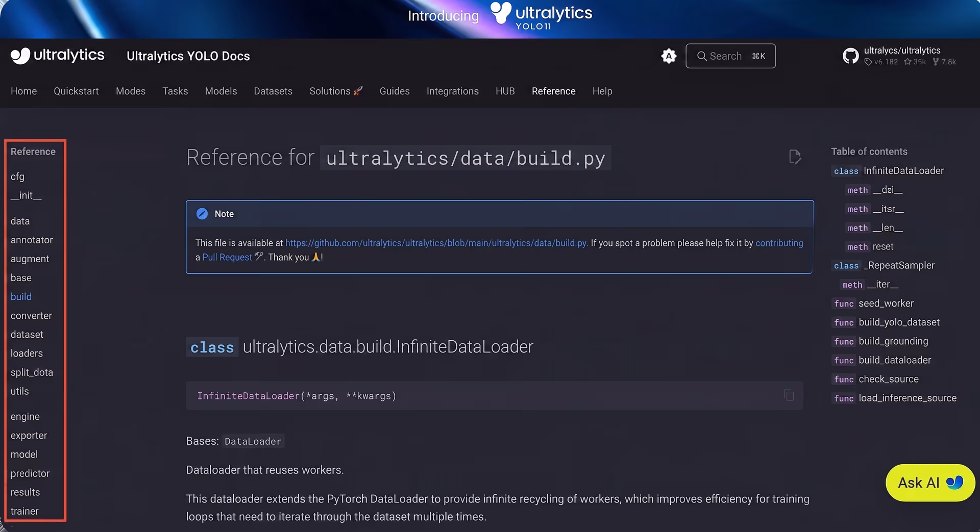The image size is (980, 532).
Task: Jump to func load_inference_source
Action: coord(895,398)
